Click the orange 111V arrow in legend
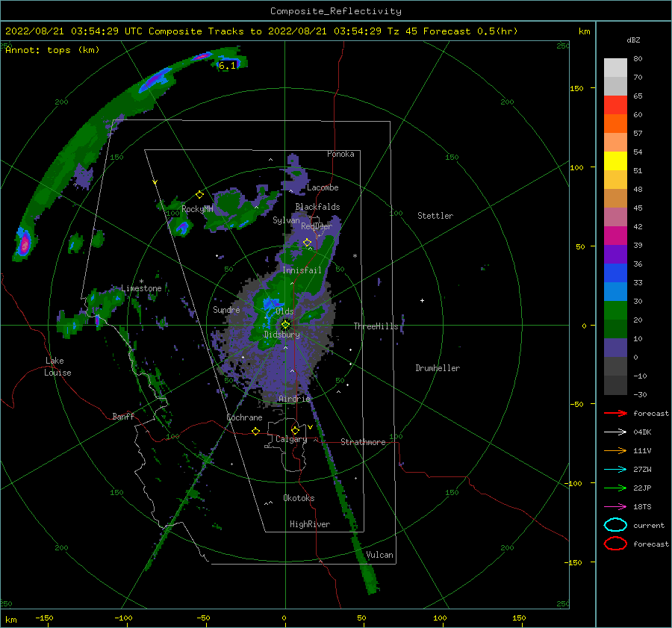Screen dimensions: 672x628 point(615,450)
